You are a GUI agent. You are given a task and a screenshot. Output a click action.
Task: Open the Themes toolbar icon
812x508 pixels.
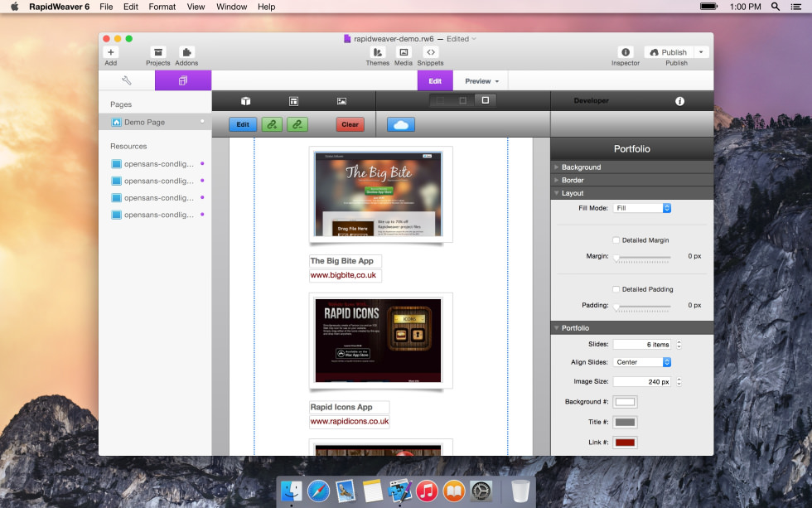click(x=378, y=52)
